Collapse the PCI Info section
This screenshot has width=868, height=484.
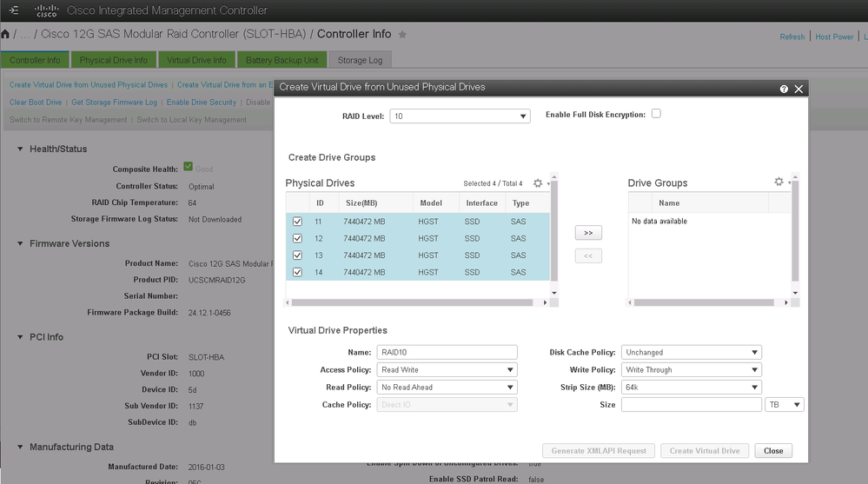click(x=20, y=337)
